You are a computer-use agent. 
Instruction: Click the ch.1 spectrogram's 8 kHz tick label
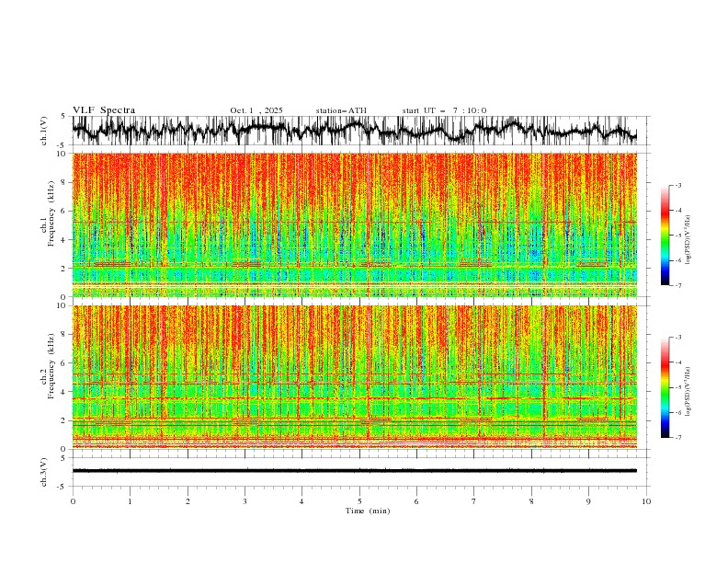[64, 182]
